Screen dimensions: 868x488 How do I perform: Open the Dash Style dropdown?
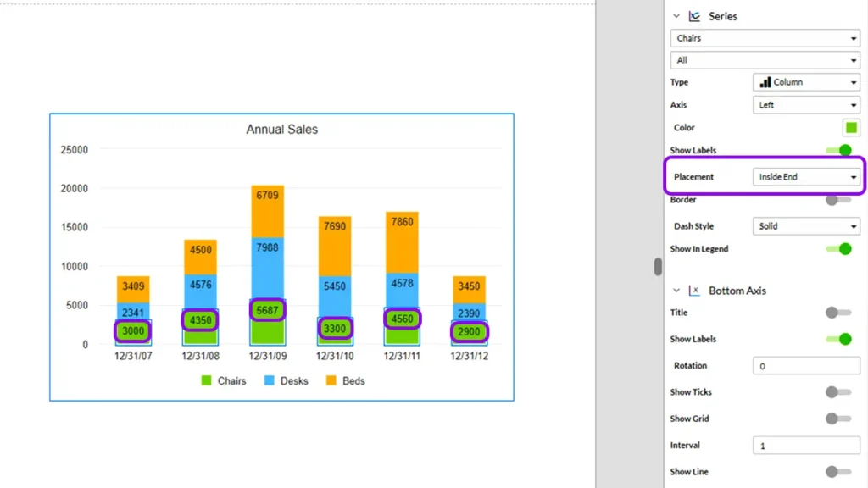806,226
